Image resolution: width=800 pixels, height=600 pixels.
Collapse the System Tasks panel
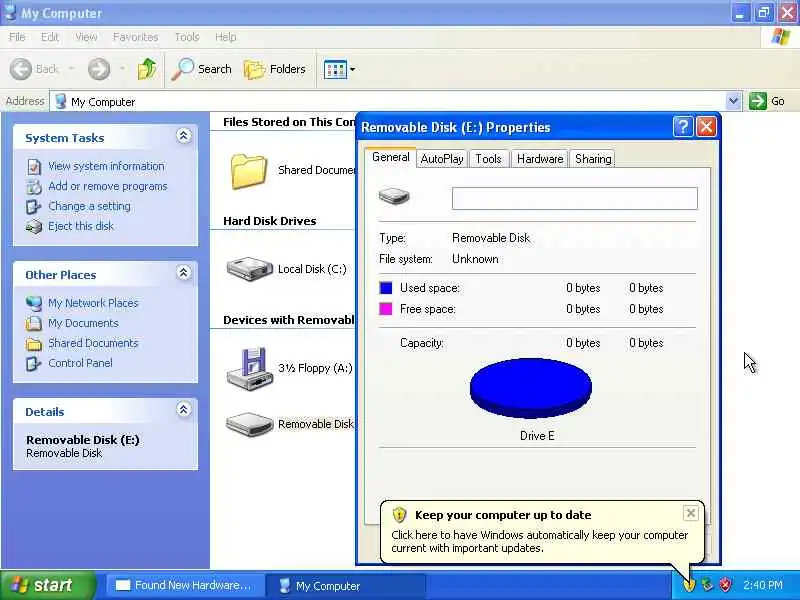[x=184, y=136]
